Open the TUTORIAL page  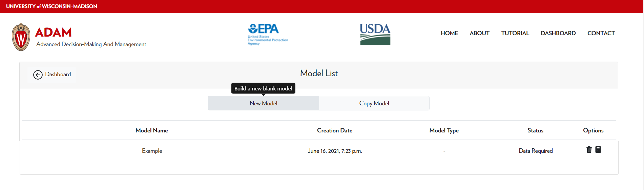pyautogui.click(x=515, y=33)
